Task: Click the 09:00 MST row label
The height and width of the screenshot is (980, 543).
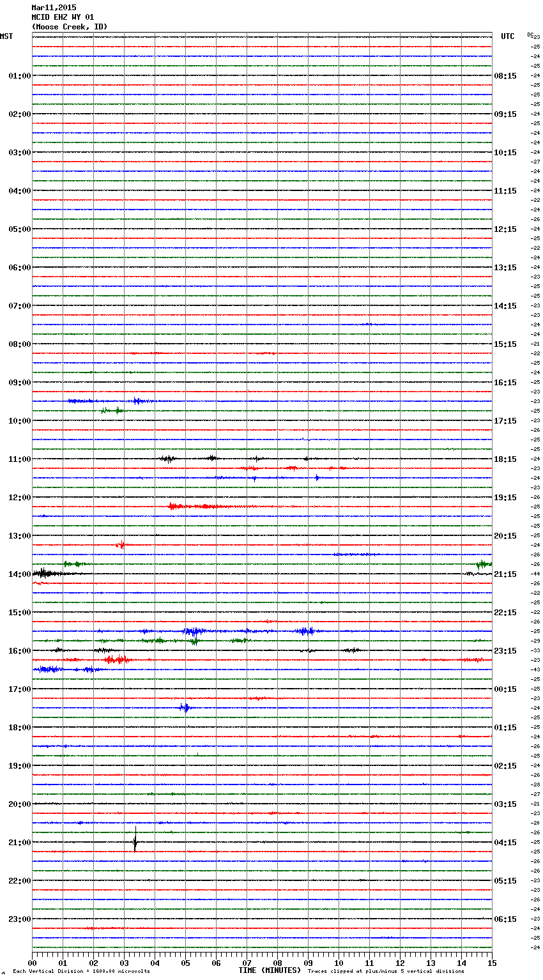Action: (x=20, y=383)
